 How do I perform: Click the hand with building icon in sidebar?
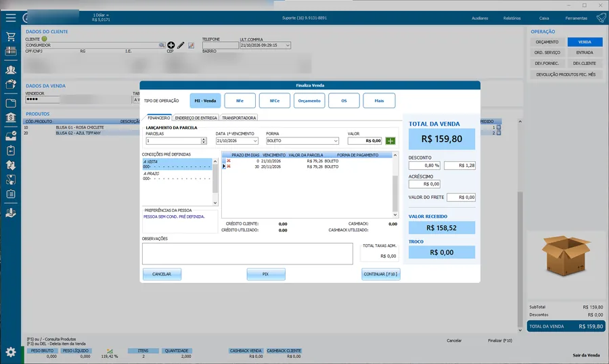click(x=10, y=213)
